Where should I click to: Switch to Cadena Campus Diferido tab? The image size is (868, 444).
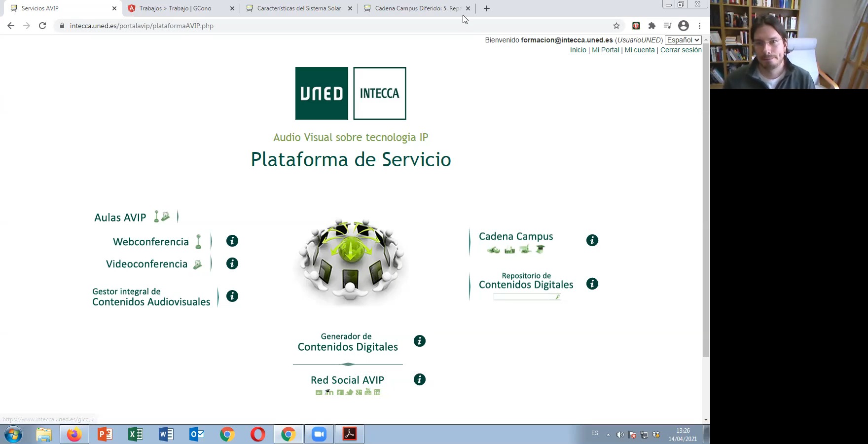(418, 8)
